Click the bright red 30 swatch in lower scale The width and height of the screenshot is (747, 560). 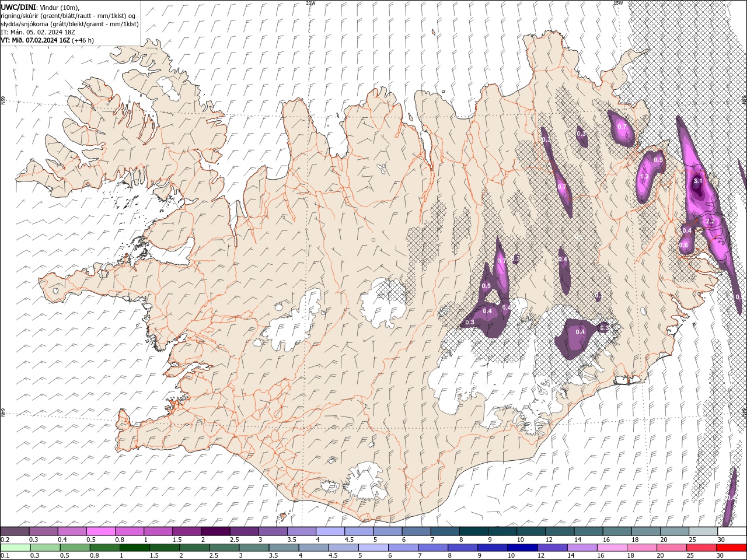pos(731,548)
